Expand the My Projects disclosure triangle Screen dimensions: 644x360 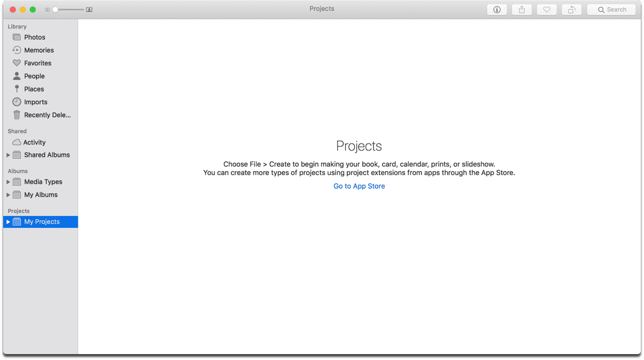click(x=8, y=222)
